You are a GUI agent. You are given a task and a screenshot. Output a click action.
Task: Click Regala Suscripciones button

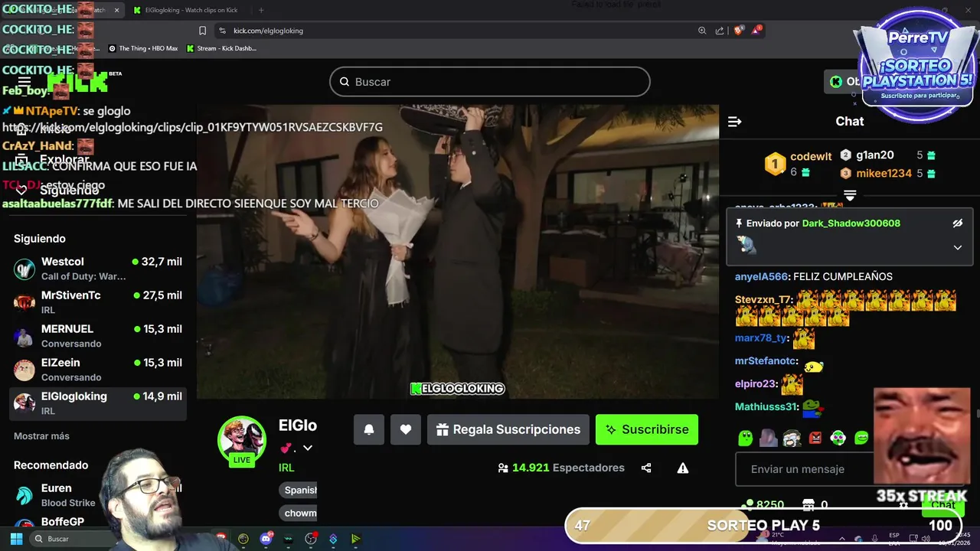508,429
